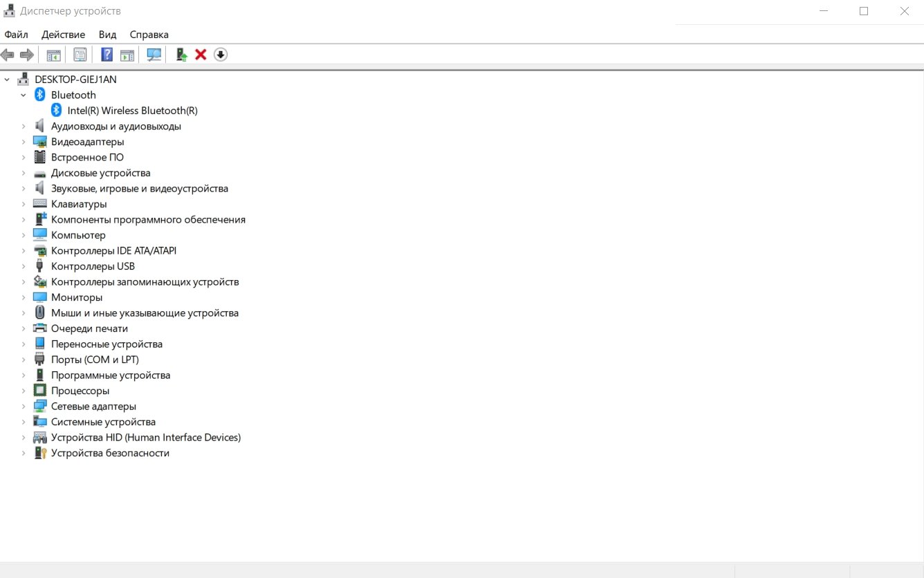924x578 pixels.
Task: Select the Контроллеры USB label text
Action: [93, 266]
